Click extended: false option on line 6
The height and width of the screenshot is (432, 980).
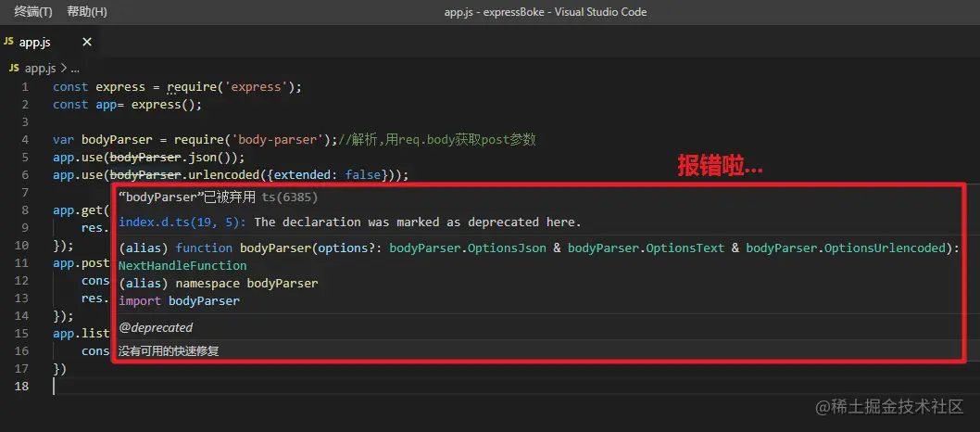click(x=327, y=174)
